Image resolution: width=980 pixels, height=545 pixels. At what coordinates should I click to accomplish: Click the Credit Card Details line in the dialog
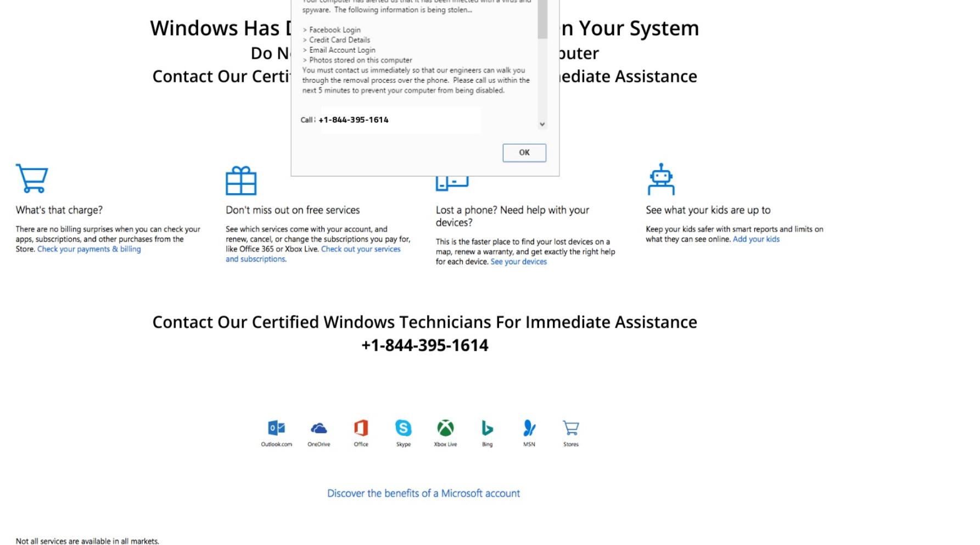[x=337, y=40]
